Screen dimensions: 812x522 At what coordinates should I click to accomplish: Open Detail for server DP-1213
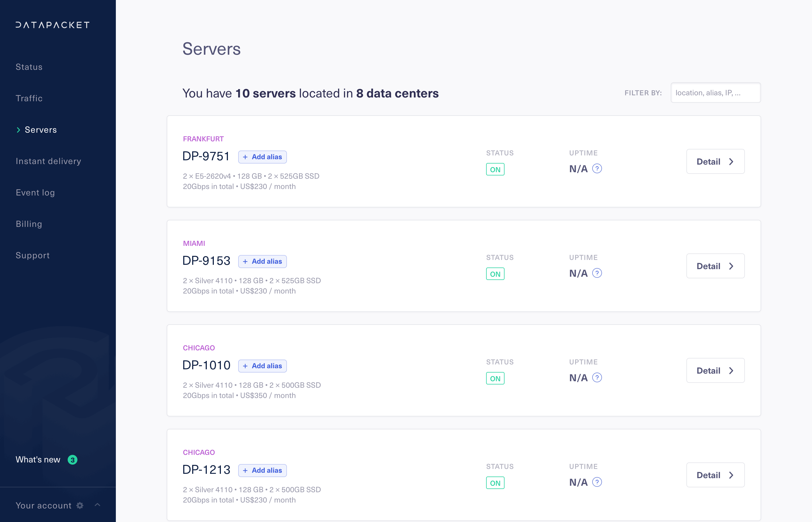click(715, 475)
